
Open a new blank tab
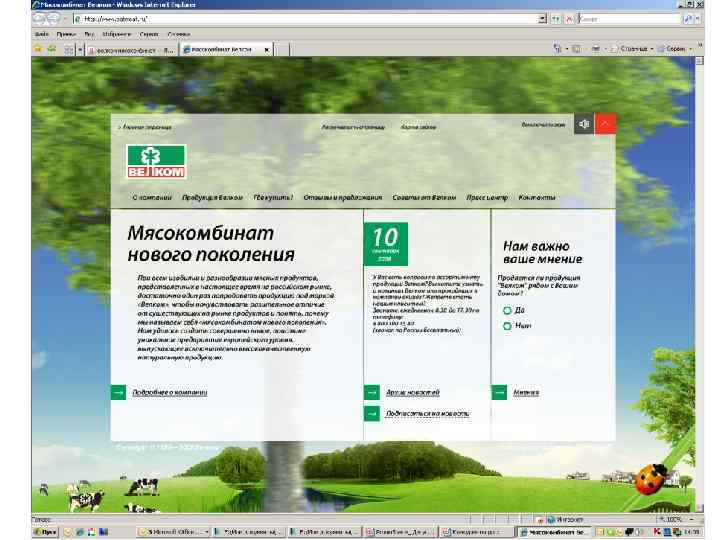coord(282,50)
